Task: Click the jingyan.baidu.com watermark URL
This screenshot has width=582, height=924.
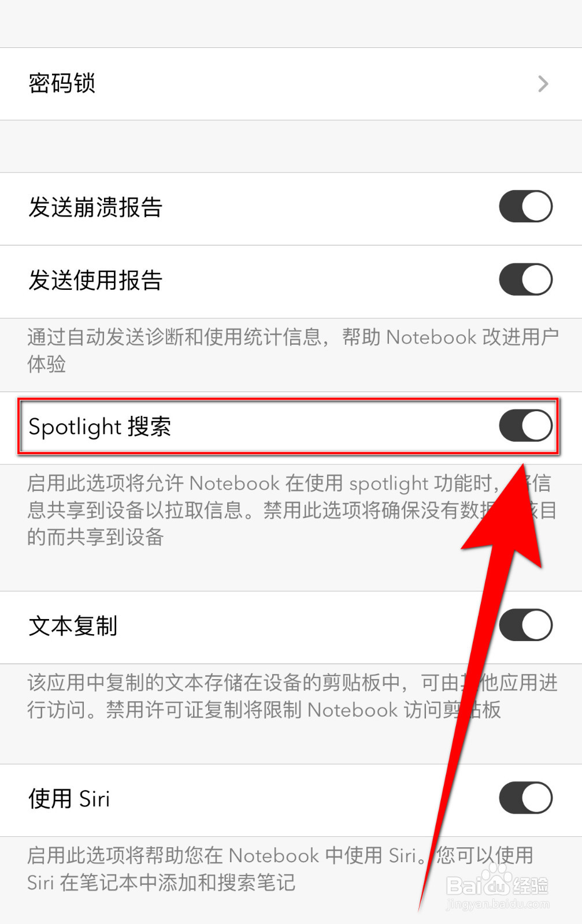Action: pyautogui.click(x=498, y=904)
